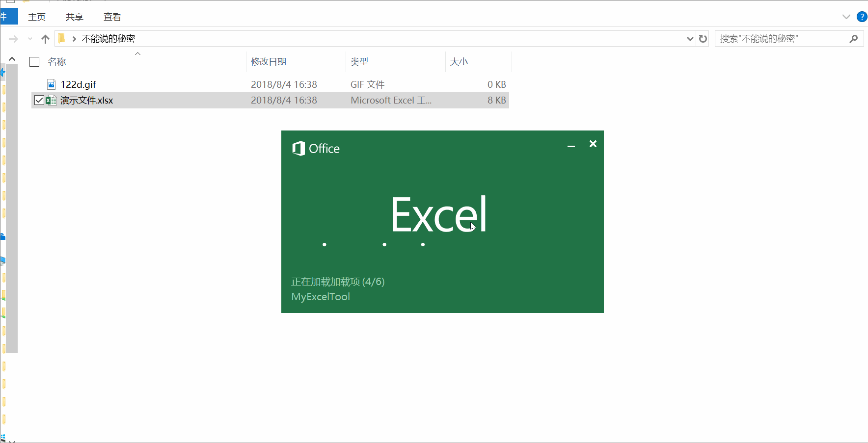Switch to the 查看 ribbon tab
The image size is (868, 443).
112,16
